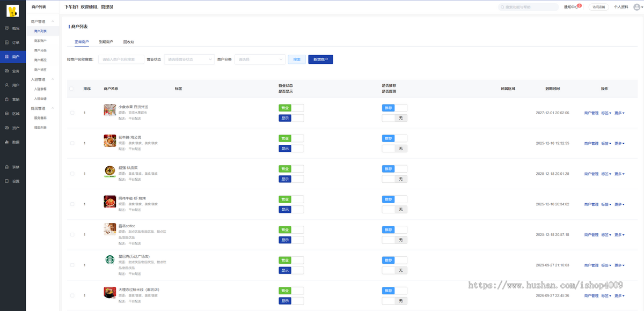Select the 正常商户 tab
The width and height of the screenshot is (644, 311).
82,41
